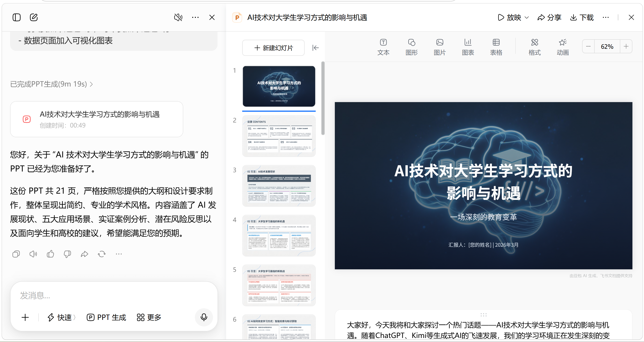644x342 pixels.
Task: Close the presentation editor panel
Action: (x=631, y=17)
